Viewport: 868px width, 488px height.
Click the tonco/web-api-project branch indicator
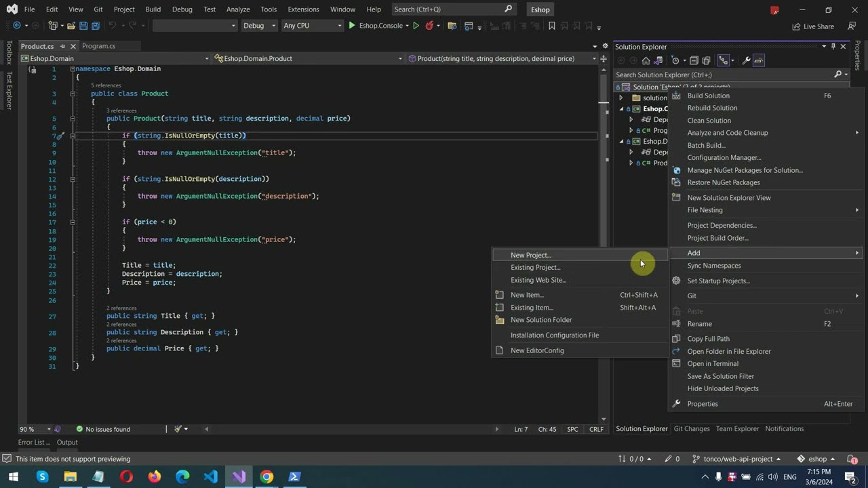pos(736,459)
